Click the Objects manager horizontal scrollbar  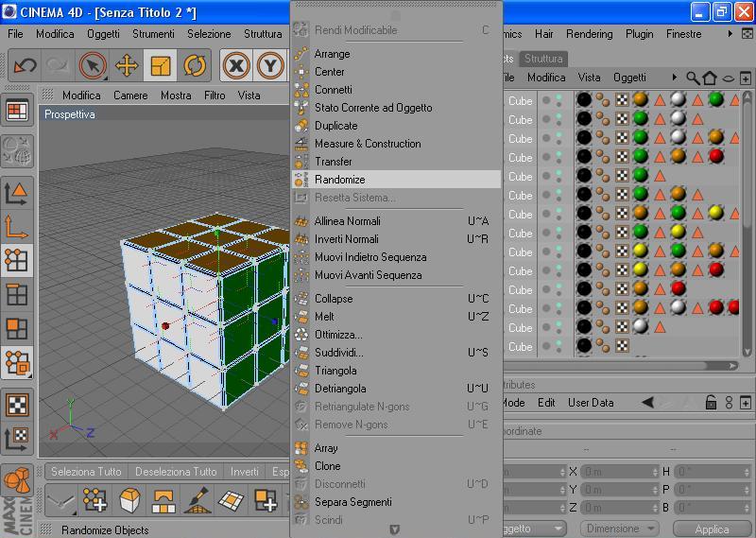(622, 366)
